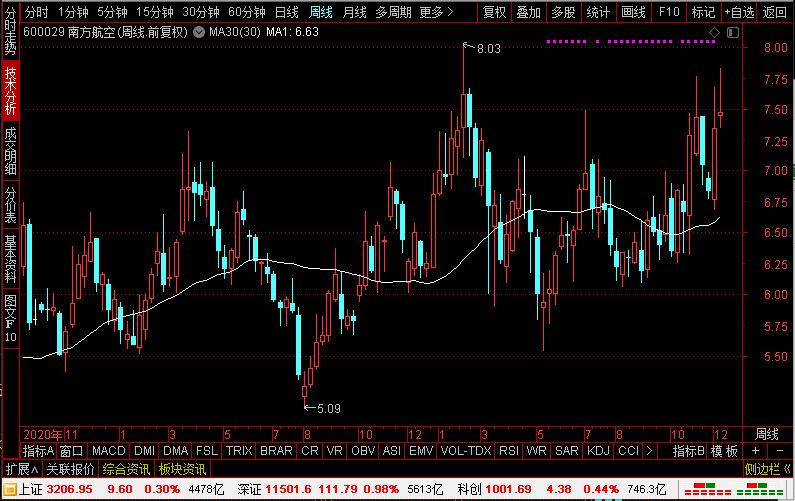This screenshot has width=795, height=501.
Task: Open the indicator dropdown arrow beside stock name
Action: [x=199, y=32]
